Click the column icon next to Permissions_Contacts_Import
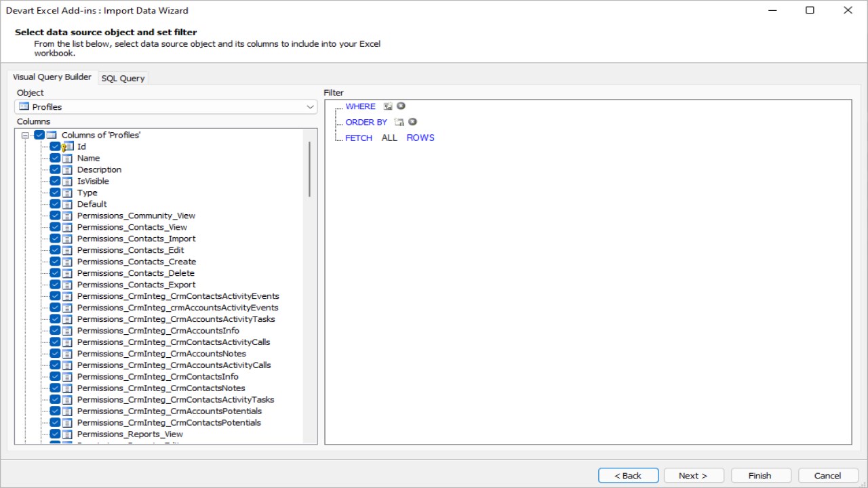 [x=68, y=239]
